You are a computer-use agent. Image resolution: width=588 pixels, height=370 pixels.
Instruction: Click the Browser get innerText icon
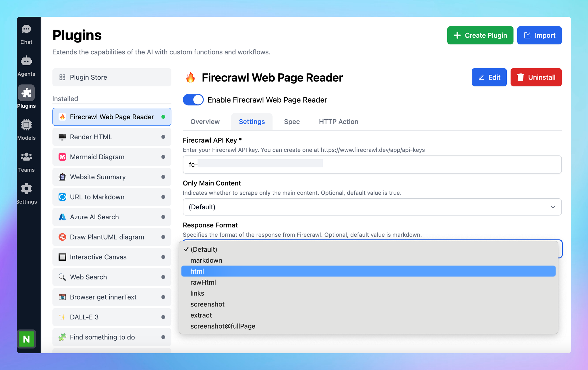tap(62, 297)
